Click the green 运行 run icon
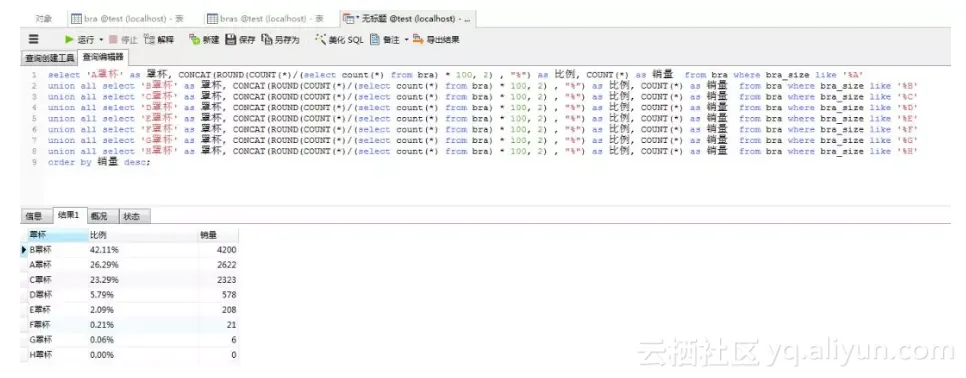 [70, 39]
